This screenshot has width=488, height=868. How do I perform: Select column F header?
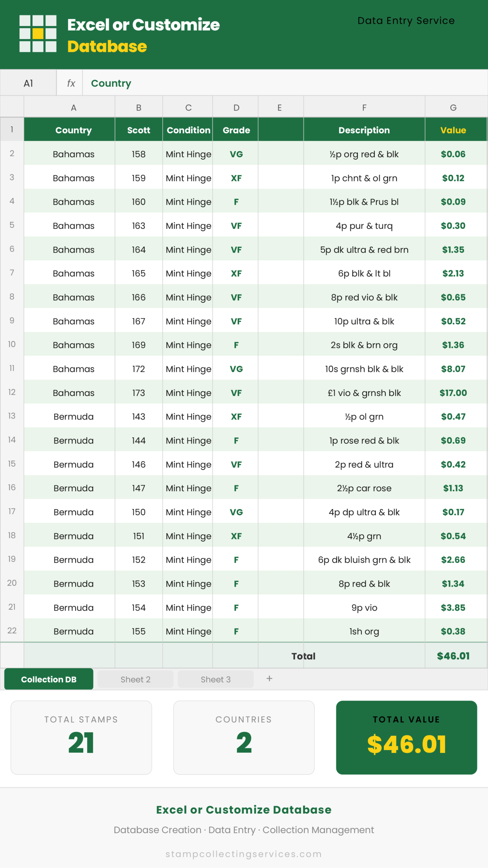[x=364, y=107]
